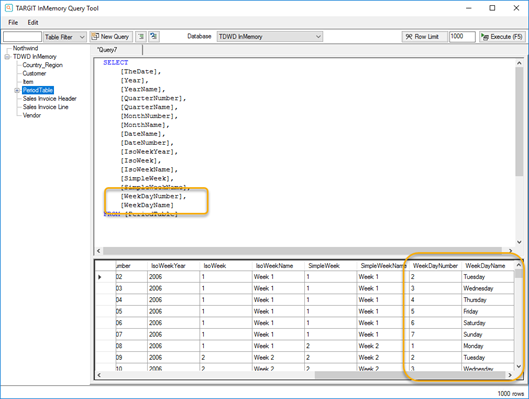529x399 pixels.
Task: Click the [WeekDayNumber] line in the query
Action: pyautogui.click(x=153, y=196)
